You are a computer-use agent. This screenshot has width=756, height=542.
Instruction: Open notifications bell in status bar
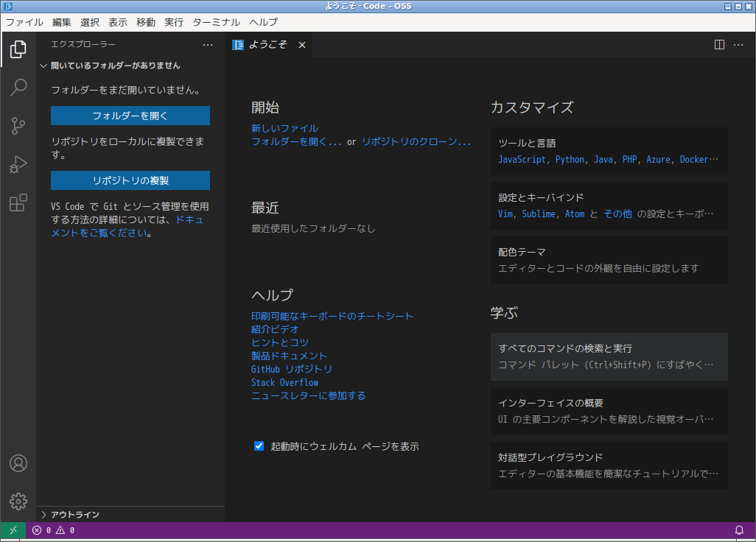pos(738,530)
